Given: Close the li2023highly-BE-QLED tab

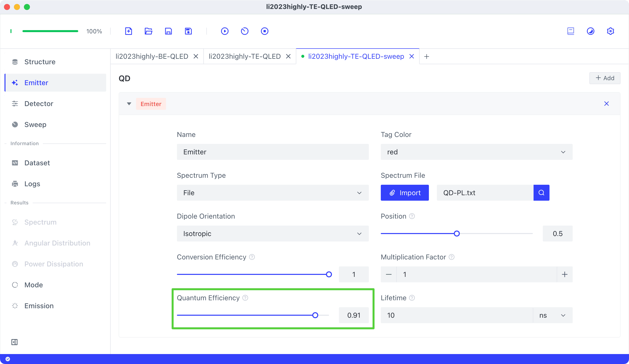Looking at the screenshot, I should tap(196, 57).
